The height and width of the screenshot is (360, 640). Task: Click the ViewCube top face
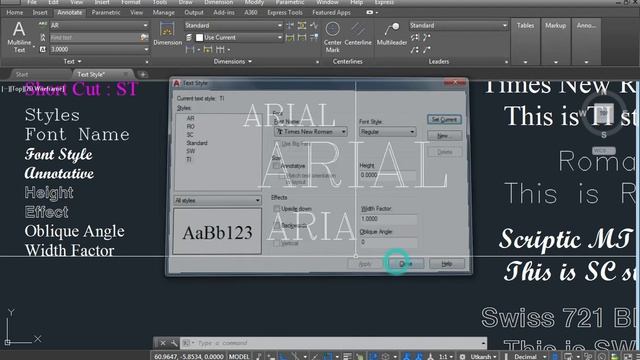[603, 113]
